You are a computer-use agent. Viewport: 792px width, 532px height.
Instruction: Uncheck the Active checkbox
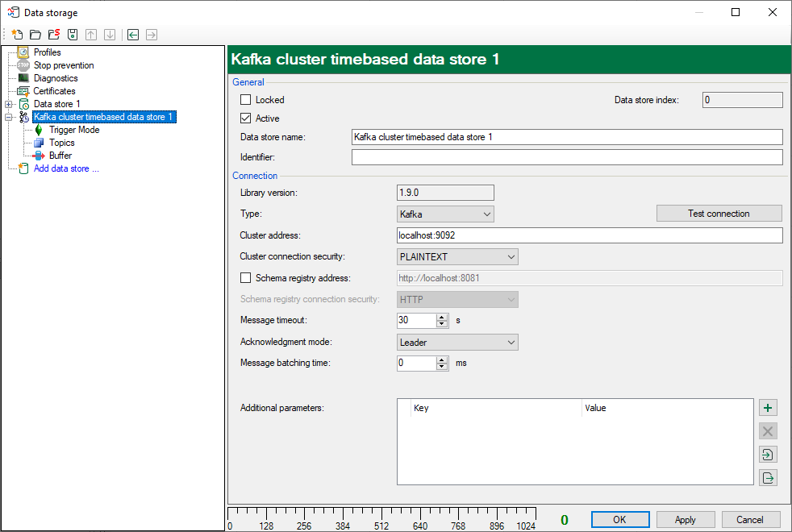tap(246, 118)
